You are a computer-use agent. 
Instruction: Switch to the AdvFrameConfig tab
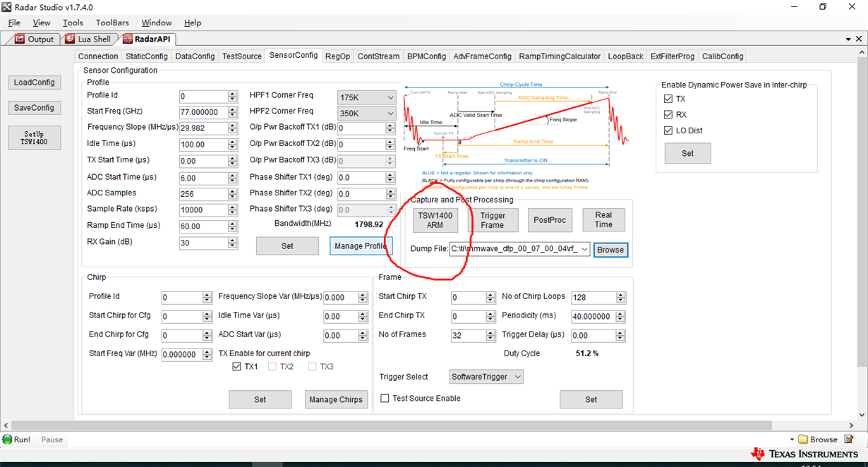tap(483, 56)
